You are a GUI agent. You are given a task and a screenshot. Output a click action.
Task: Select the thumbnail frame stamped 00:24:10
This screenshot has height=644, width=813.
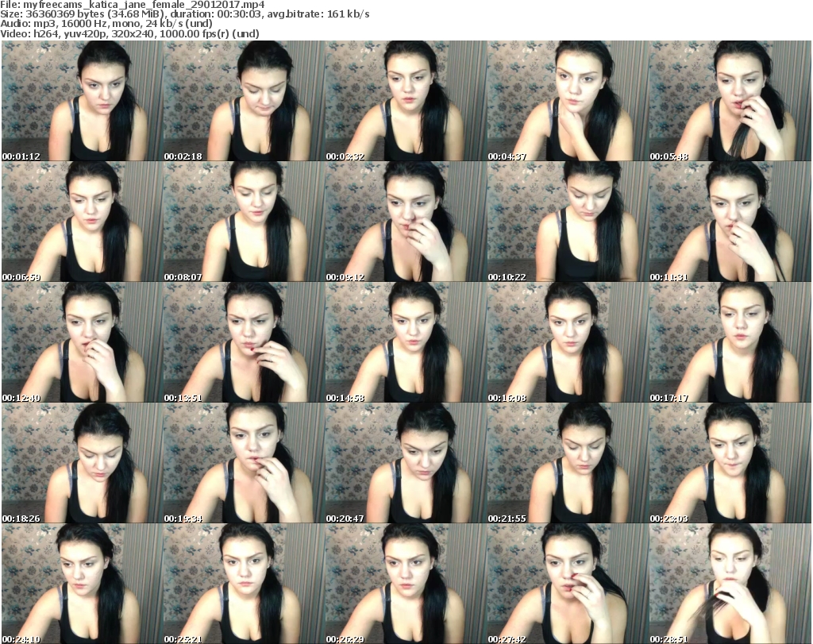coord(82,584)
